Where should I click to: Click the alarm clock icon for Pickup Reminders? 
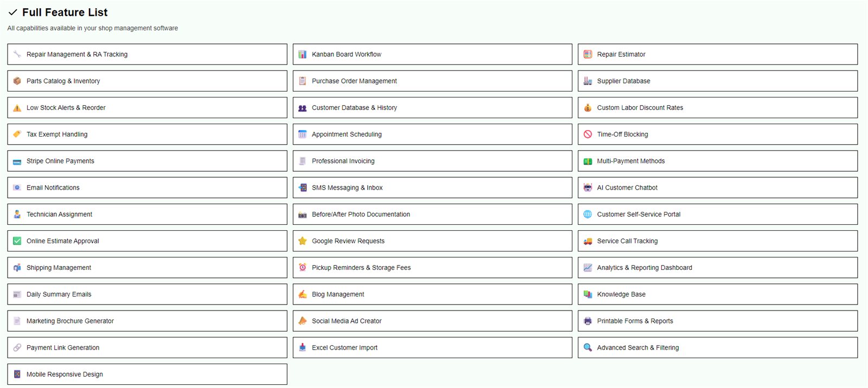303,268
